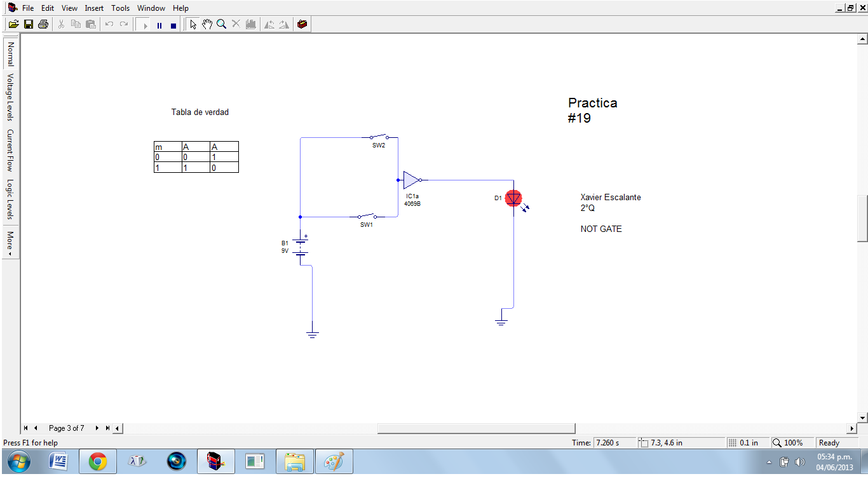Select the zoom magnifier tool
Image resolution: width=868 pixels, height=488 pixels.
[x=220, y=24]
